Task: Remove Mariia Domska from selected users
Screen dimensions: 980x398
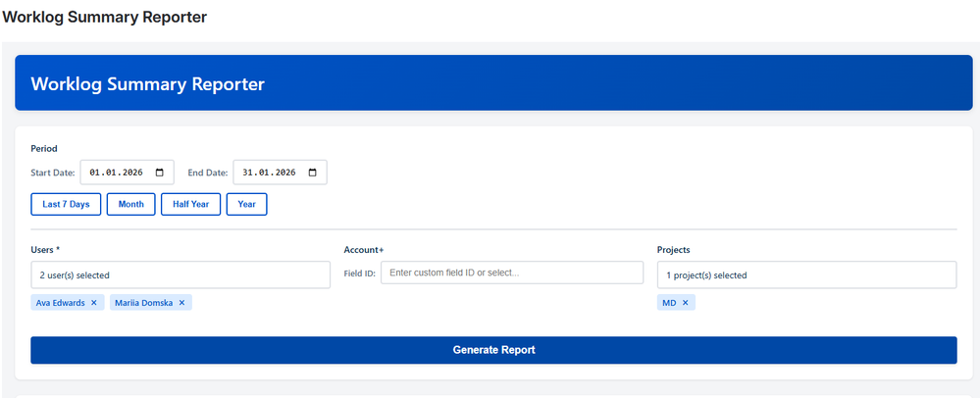Action: click(x=181, y=302)
